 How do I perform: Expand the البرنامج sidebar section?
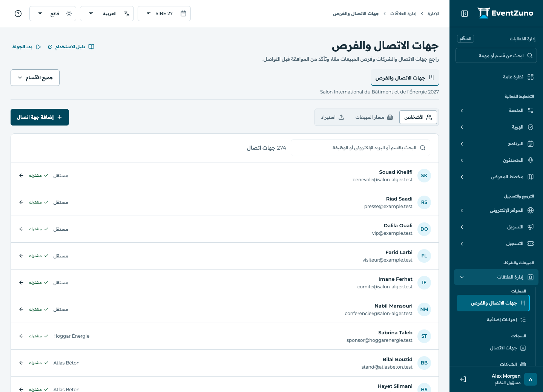click(x=496, y=144)
